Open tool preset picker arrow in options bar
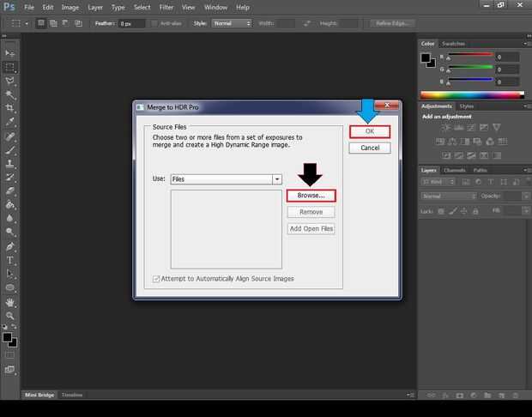Viewport: 532px width, 417px height. pos(27,23)
